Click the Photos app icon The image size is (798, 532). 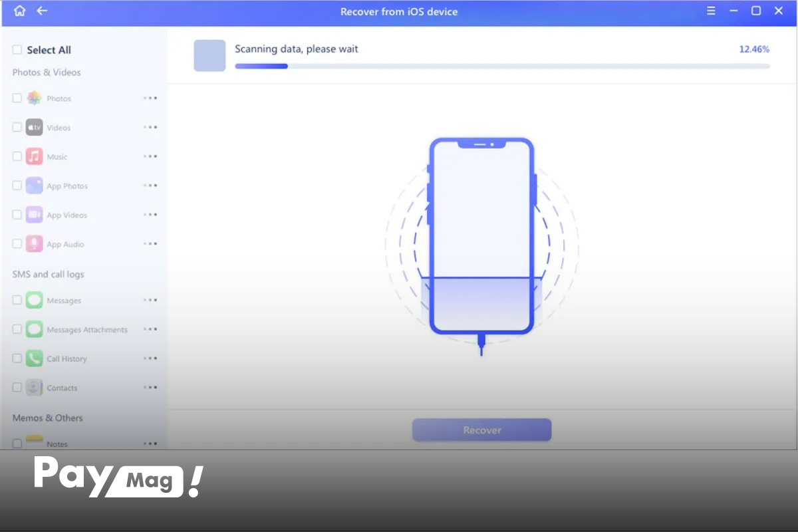pos(34,98)
